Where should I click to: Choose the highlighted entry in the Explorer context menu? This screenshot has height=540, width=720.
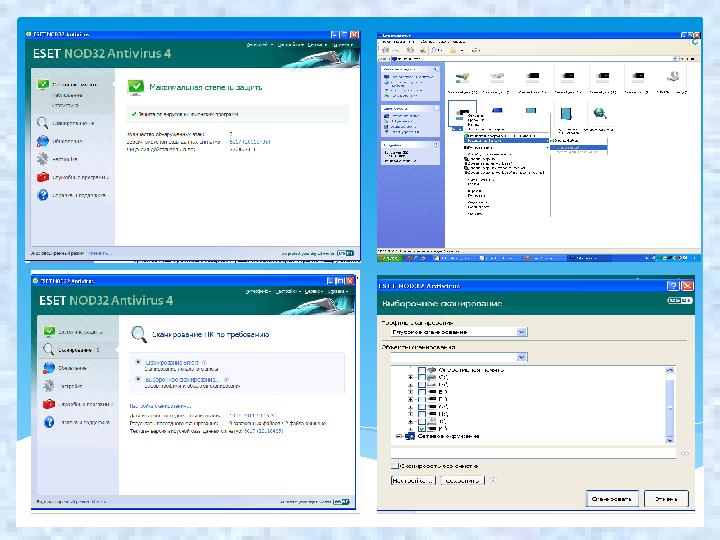(x=506, y=141)
